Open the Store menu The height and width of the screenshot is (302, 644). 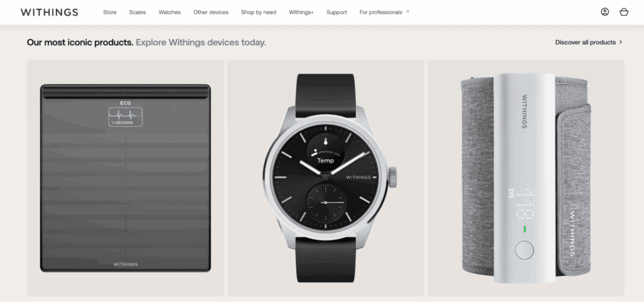[x=109, y=13]
